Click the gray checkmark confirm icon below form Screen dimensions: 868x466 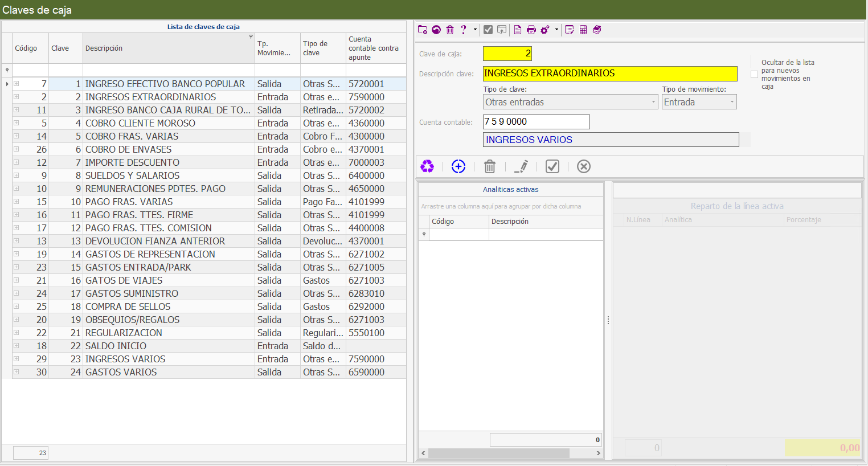(552, 166)
